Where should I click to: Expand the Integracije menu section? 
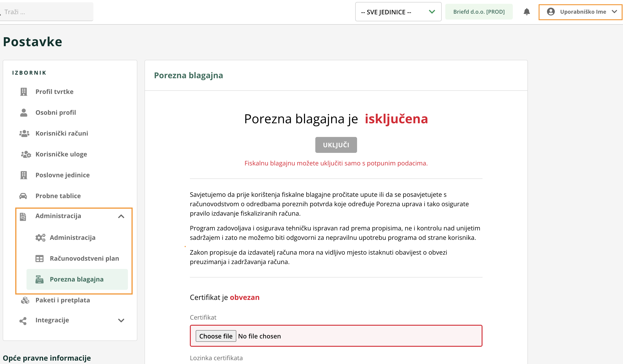click(x=121, y=320)
